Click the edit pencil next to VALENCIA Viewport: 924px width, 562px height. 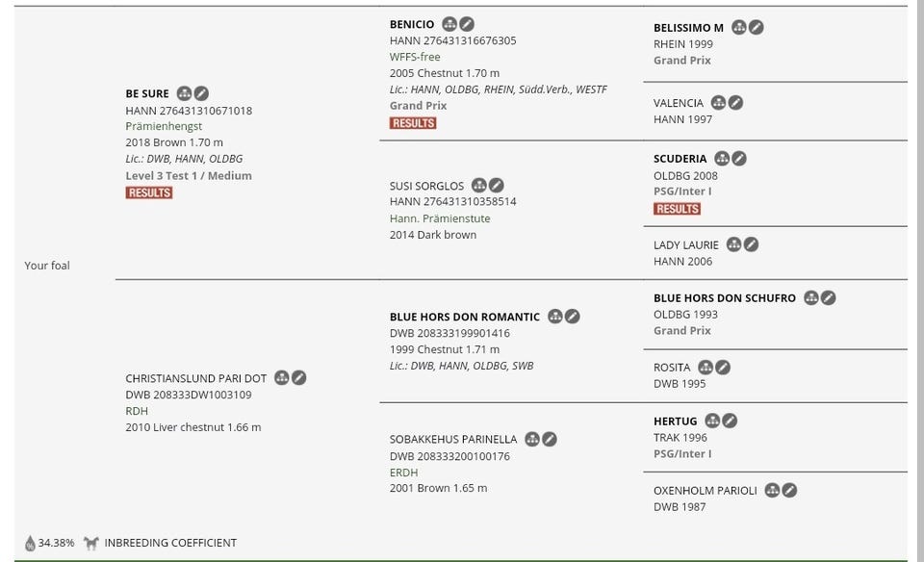(735, 103)
